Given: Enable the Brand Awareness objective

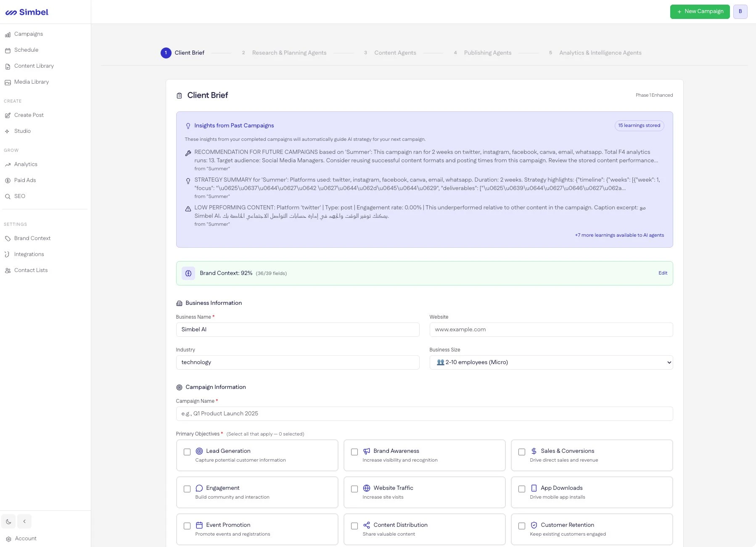Looking at the screenshot, I should click(x=354, y=452).
